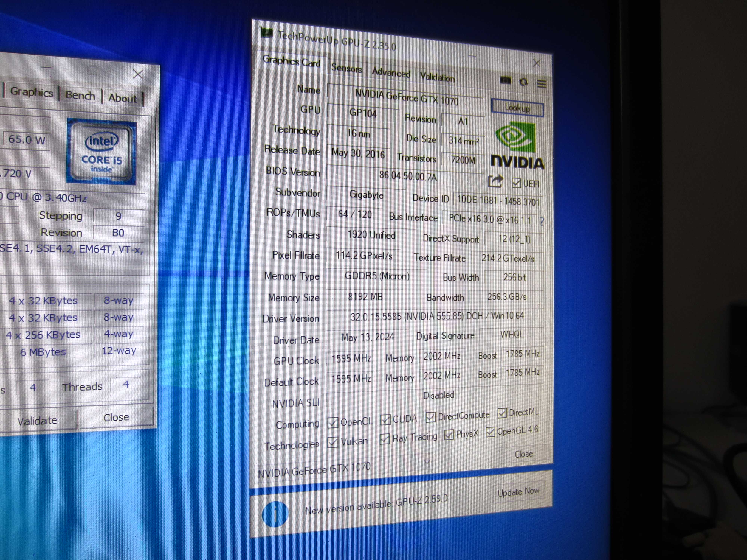Click the Close button in GPU-Z
The width and height of the screenshot is (747, 560).
point(523,454)
